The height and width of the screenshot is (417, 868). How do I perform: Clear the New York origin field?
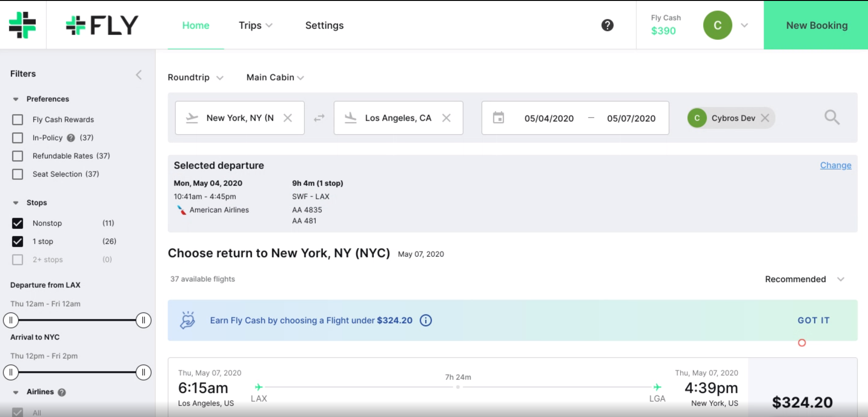click(287, 118)
